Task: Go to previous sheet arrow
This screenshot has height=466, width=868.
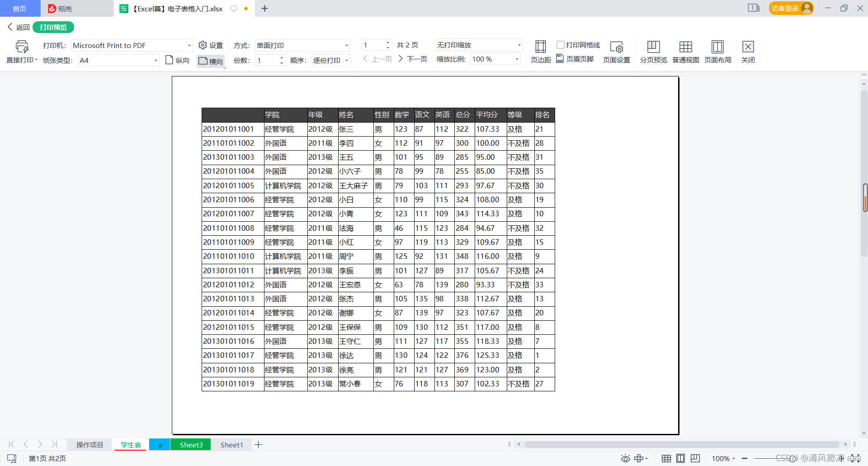Action: click(x=26, y=444)
